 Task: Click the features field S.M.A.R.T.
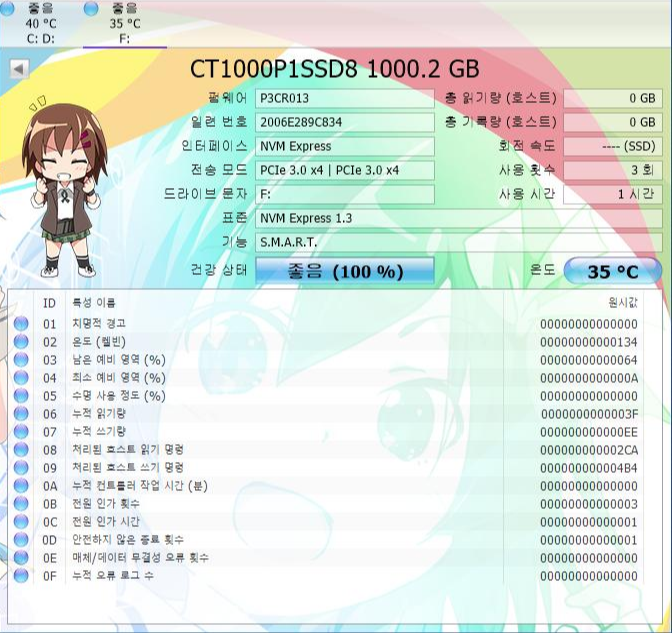click(459, 242)
